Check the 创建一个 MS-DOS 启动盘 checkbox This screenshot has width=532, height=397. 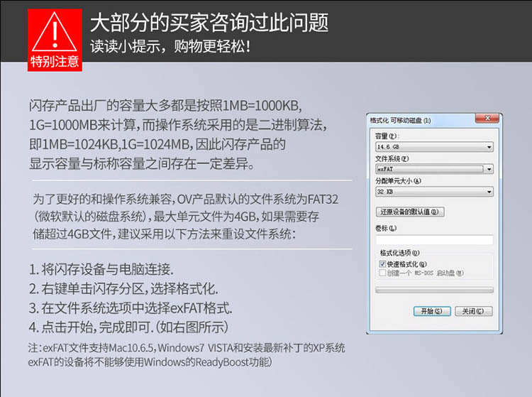coord(383,272)
